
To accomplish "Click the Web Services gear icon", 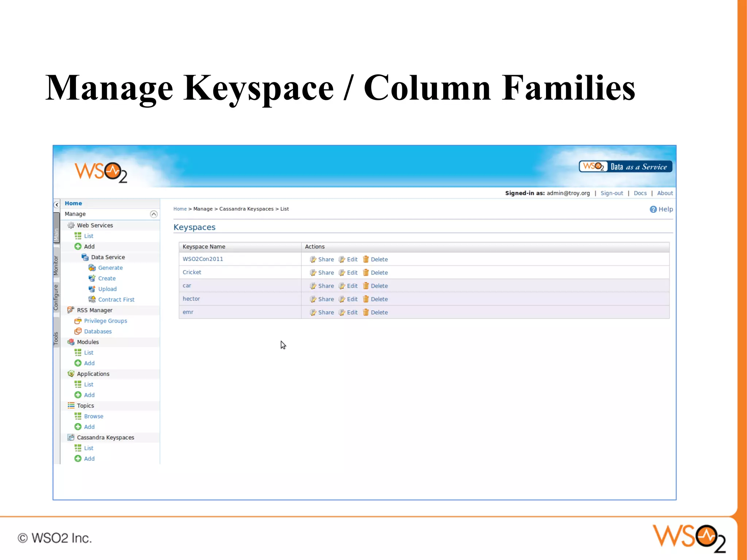I will [x=71, y=225].
